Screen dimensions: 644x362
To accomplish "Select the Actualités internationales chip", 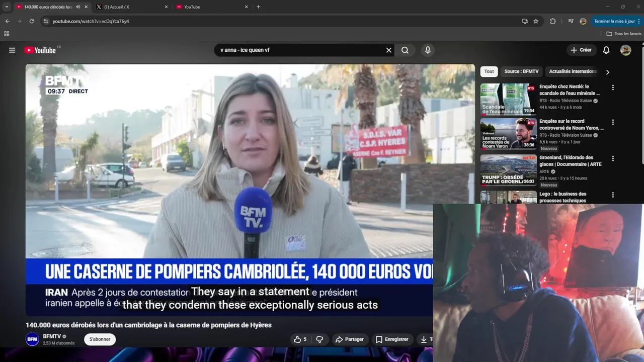I will pyautogui.click(x=573, y=71).
